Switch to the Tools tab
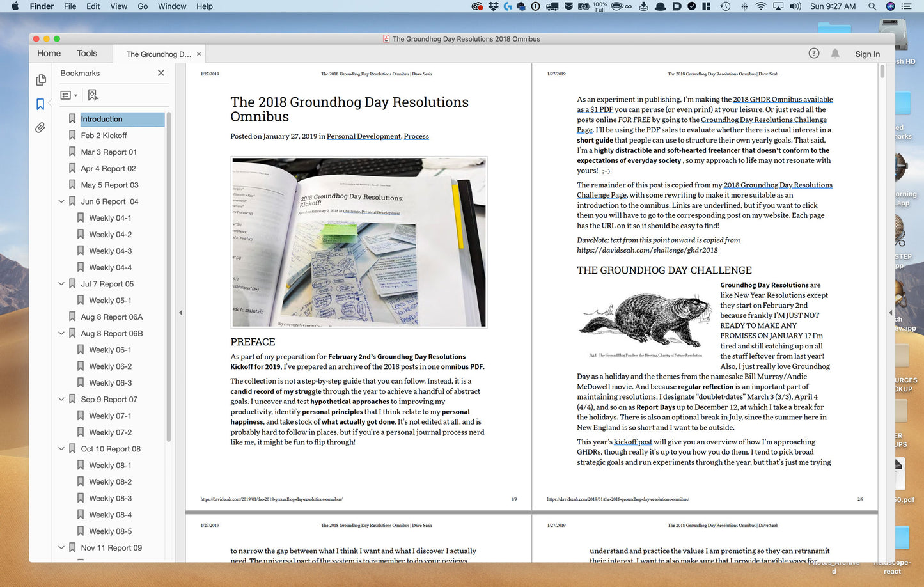 pyautogui.click(x=87, y=53)
